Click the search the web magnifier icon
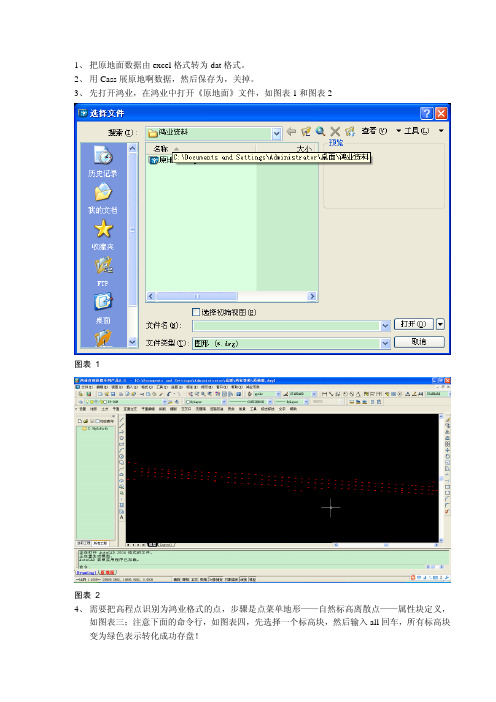 pos(320,131)
